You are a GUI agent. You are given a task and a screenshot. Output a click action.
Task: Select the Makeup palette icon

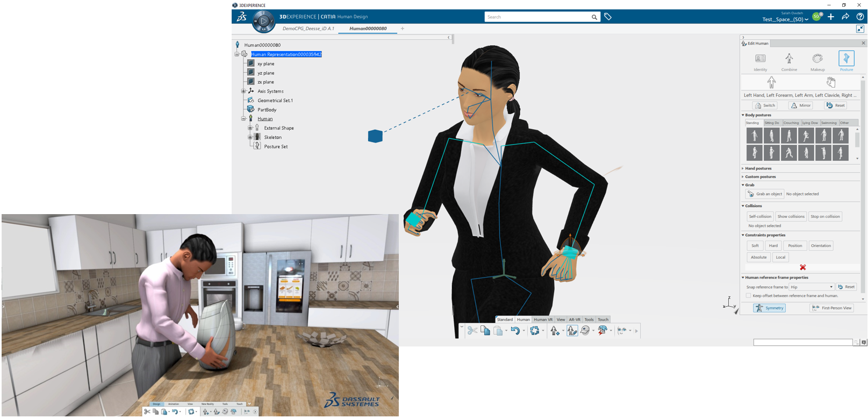(817, 59)
